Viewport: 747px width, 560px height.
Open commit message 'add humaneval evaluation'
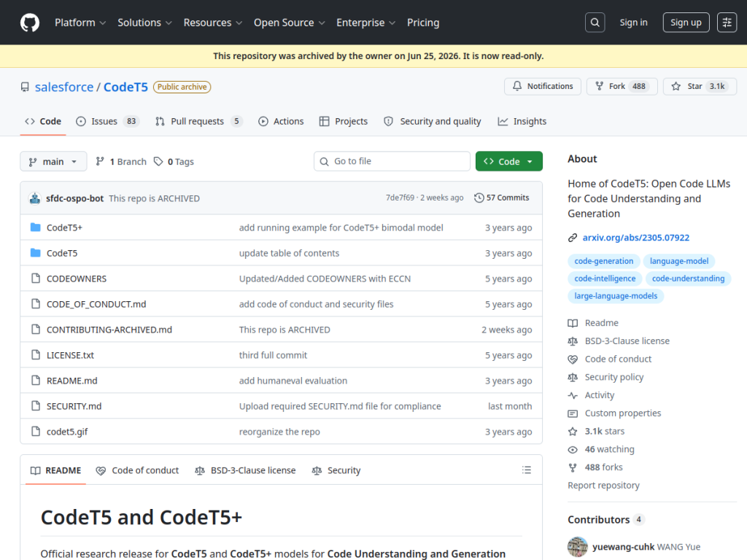click(293, 381)
